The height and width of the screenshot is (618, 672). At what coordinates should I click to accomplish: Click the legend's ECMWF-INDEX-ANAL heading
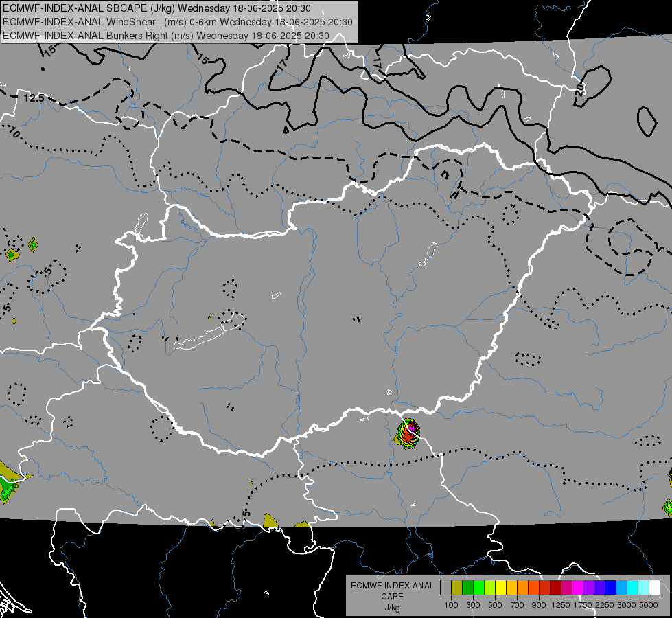[392, 586]
